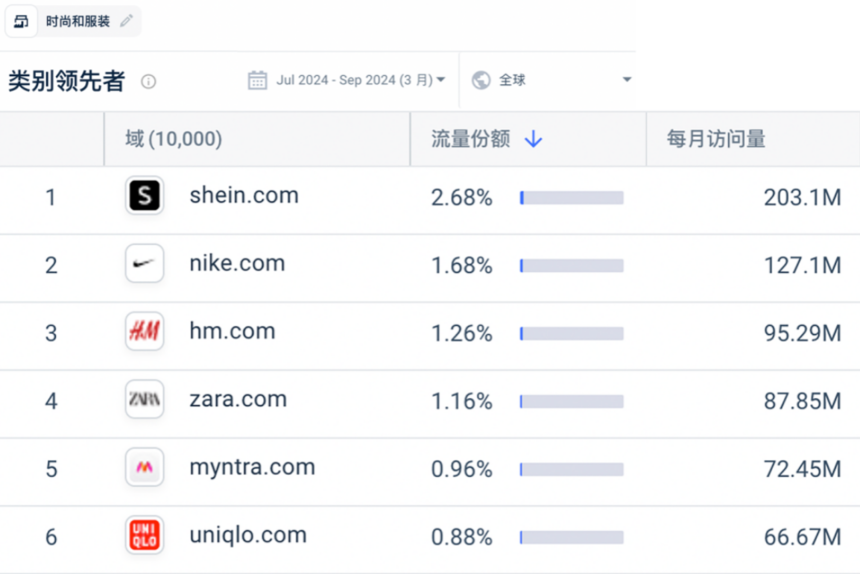The width and height of the screenshot is (860, 574).
Task: Click the Myntra logo icon
Action: pyautogui.click(x=145, y=467)
